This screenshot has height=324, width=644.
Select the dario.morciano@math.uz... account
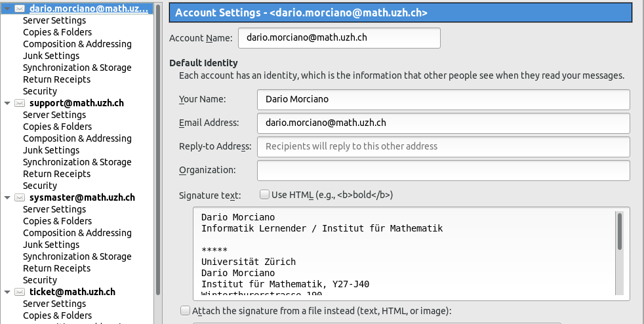[x=89, y=9]
